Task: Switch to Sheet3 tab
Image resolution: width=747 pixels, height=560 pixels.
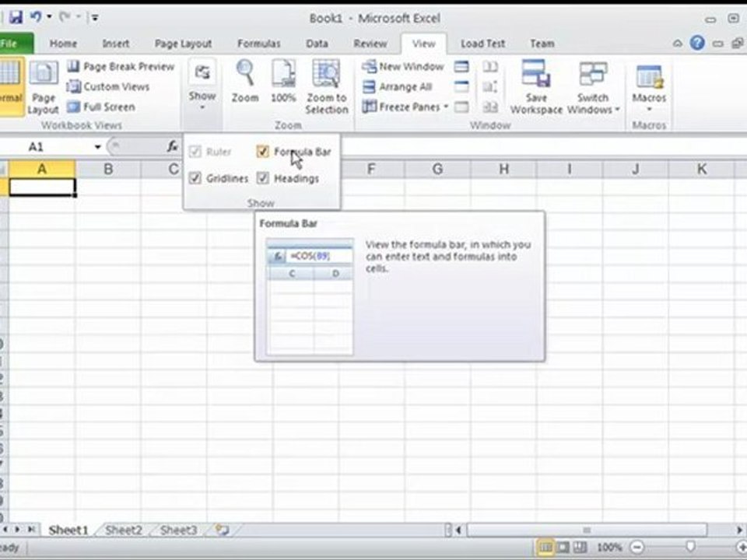Action: point(178,530)
